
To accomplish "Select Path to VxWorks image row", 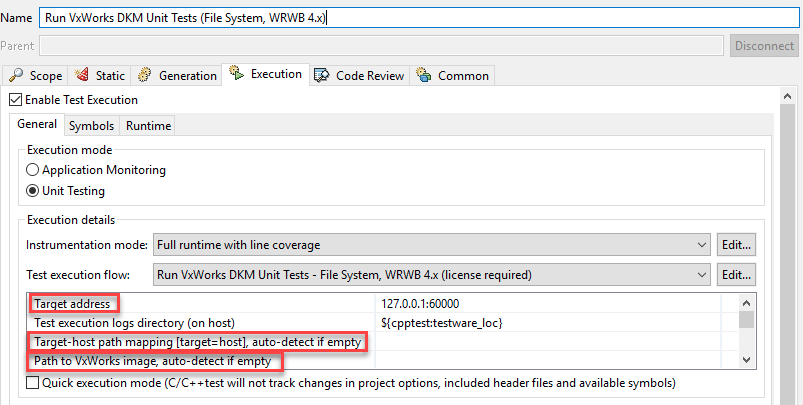I will click(x=383, y=361).
